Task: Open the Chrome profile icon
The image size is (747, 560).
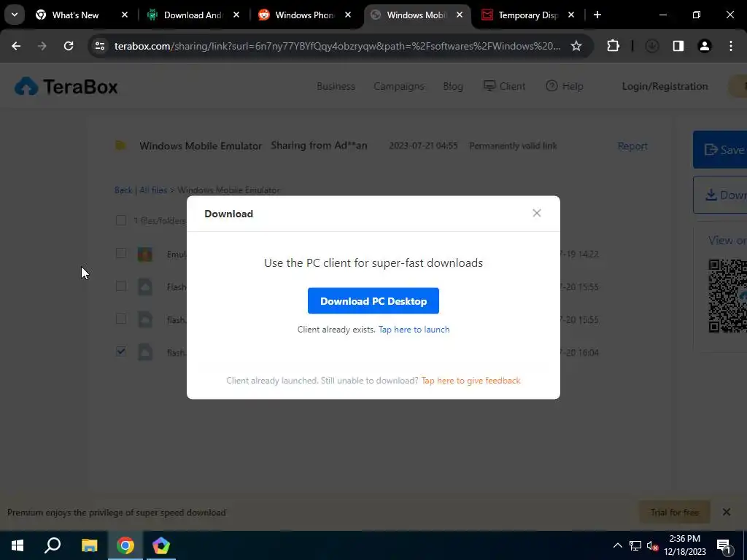Action: click(704, 46)
